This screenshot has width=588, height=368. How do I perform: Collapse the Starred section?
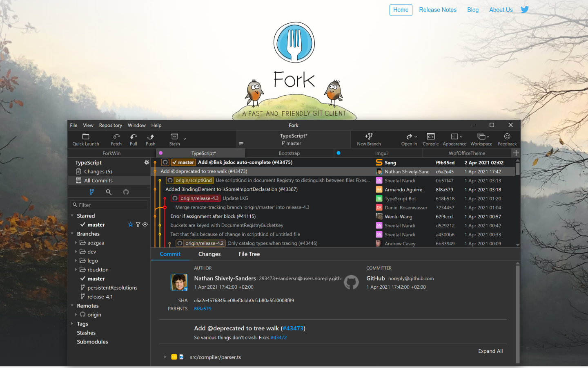72,215
